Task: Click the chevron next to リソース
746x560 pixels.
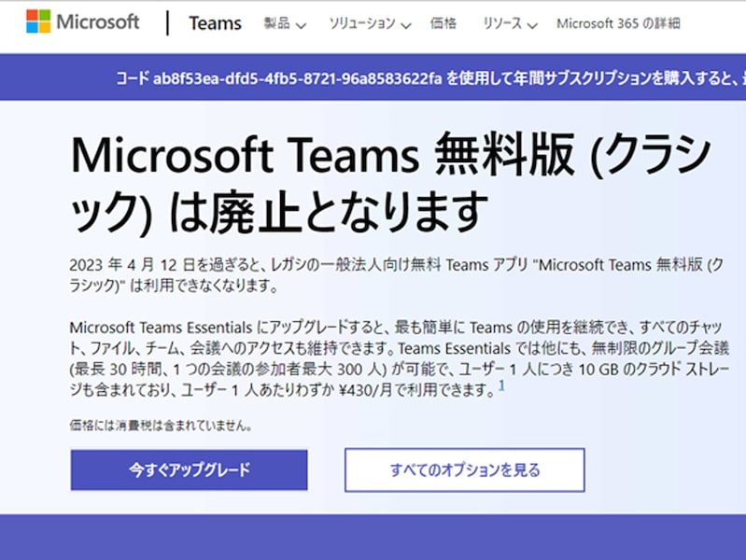Action: click(532, 25)
